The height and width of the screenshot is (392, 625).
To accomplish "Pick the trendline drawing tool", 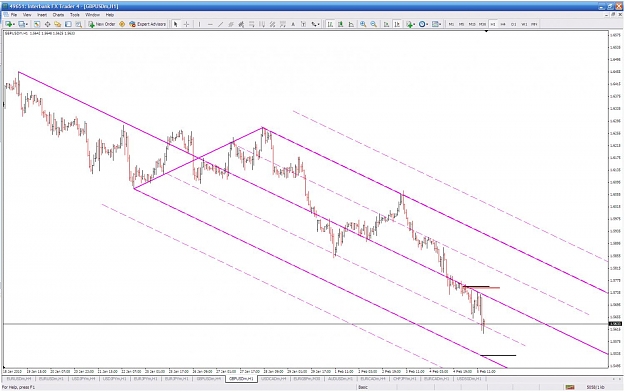I will point(220,24).
